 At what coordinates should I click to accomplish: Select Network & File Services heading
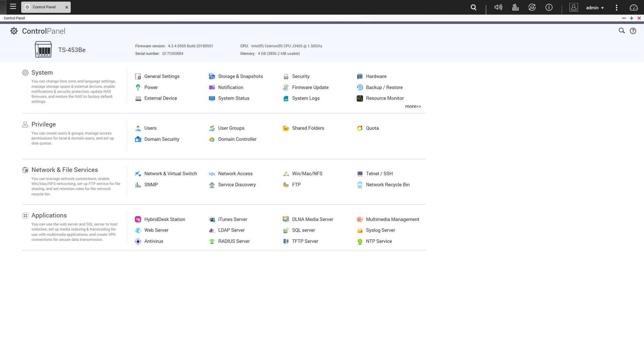65,170
